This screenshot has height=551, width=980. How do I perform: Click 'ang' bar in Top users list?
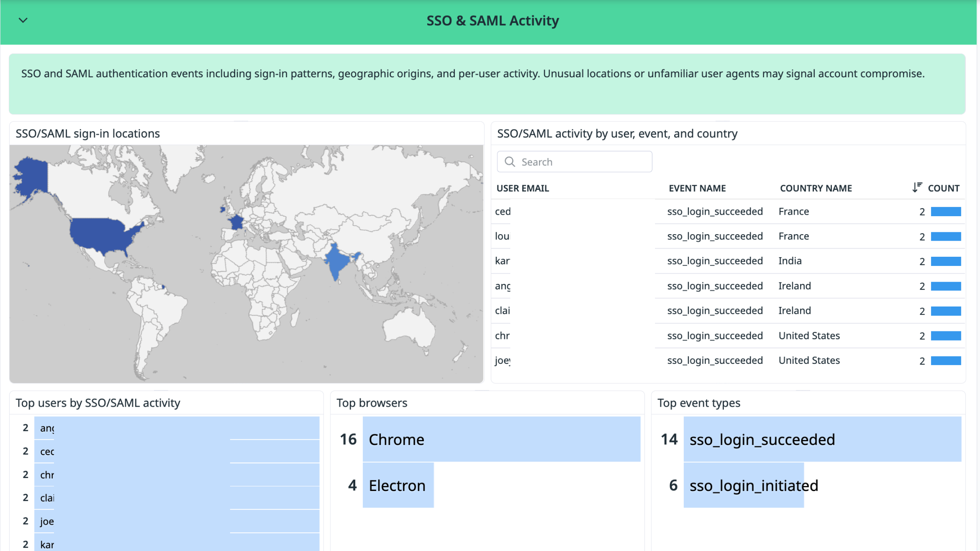[177, 428]
